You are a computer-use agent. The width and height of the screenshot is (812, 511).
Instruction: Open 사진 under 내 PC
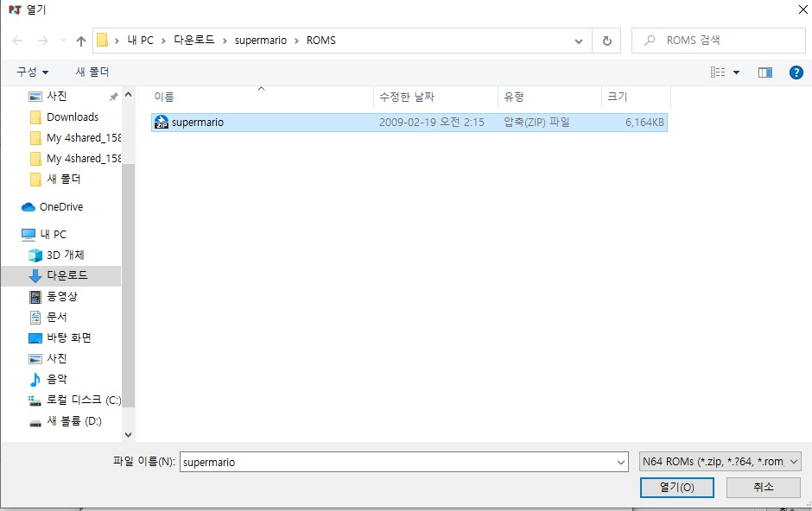click(56, 358)
